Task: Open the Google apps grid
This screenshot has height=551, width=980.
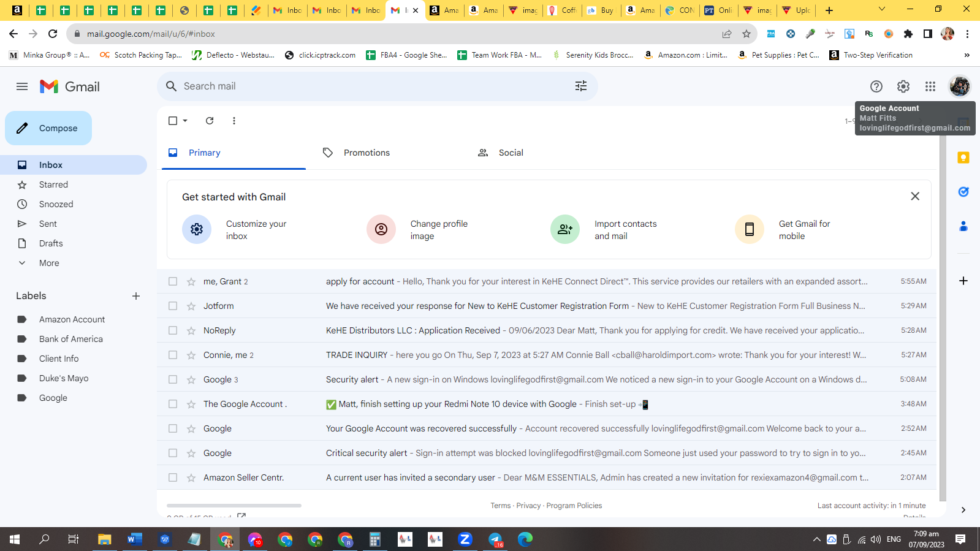Action: click(x=930, y=86)
